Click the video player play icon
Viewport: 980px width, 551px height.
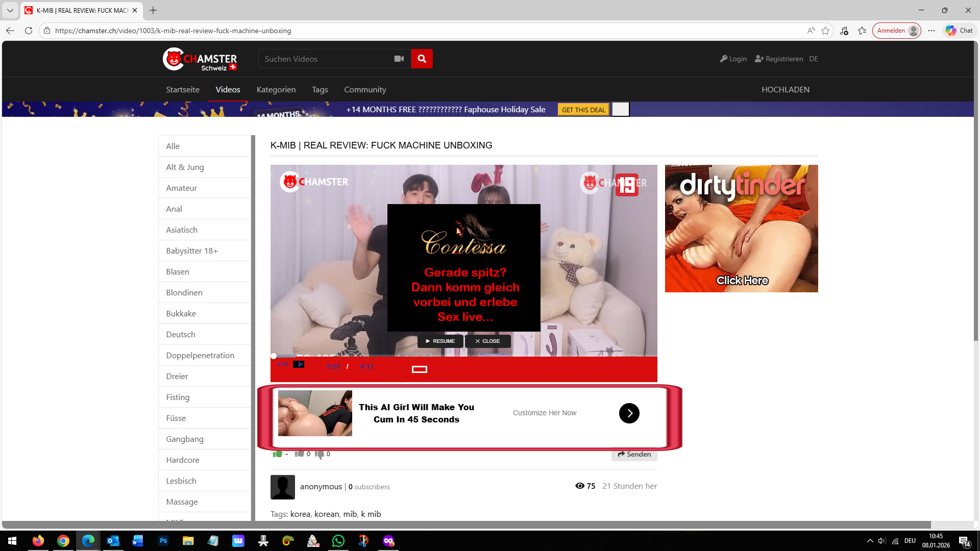pyautogui.click(x=299, y=364)
